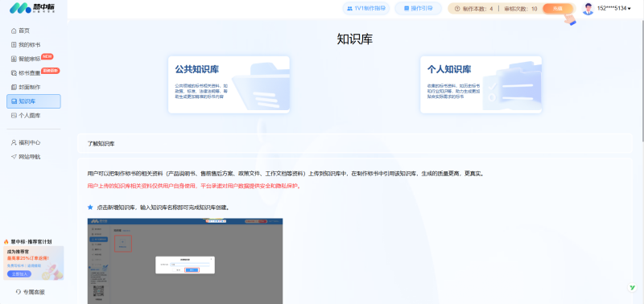The width and height of the screenshot is (644, 304).
Task: Click the blue 立即加入 button
Action: pyautogui.click(x=19, y=274)
